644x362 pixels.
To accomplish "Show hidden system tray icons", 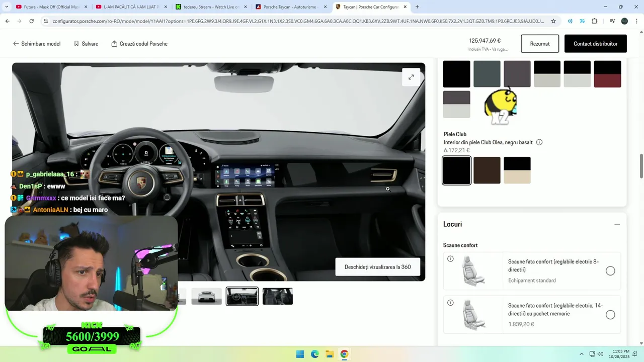I will coord(582,354).
